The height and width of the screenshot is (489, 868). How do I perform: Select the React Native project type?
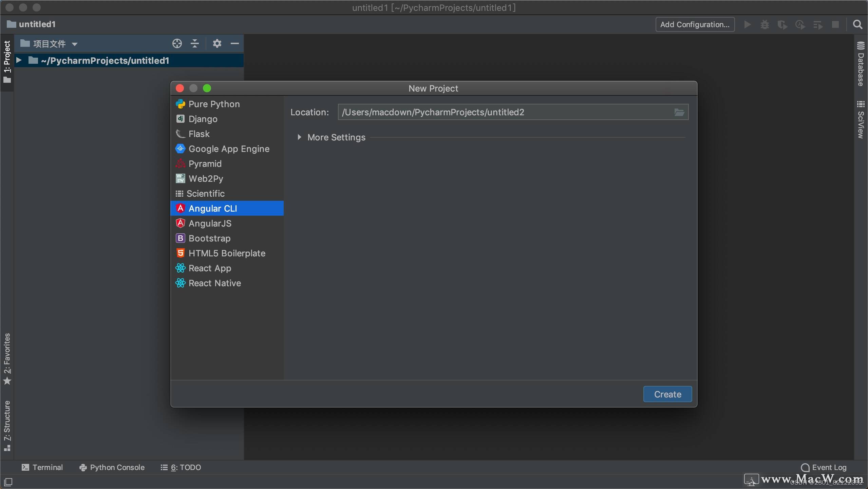click(215, 283)
